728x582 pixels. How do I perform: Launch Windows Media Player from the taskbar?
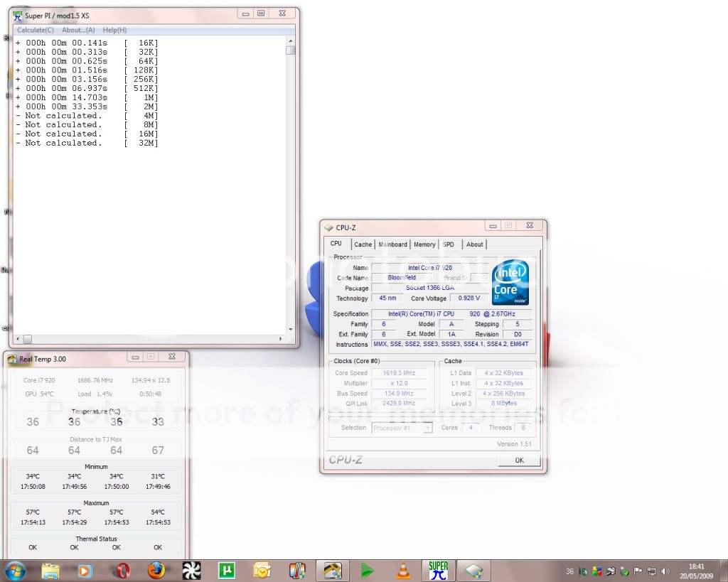[x=85, y=571]
